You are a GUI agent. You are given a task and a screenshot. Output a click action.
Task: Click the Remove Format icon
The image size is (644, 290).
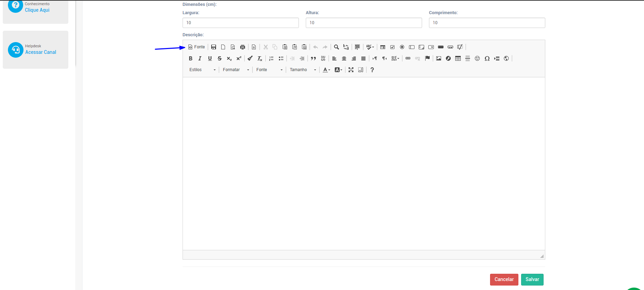pos(260,58)
